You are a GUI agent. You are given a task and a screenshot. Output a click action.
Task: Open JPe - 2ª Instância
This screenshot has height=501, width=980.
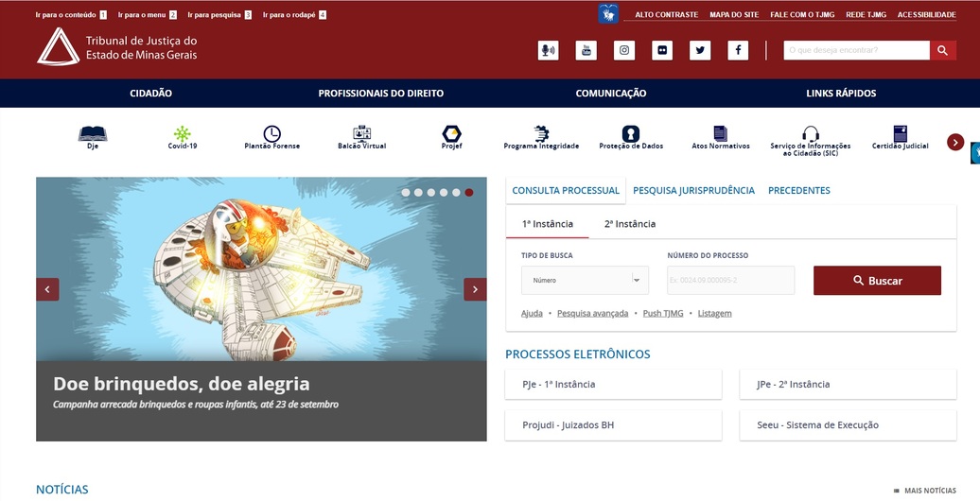[x=848, y=384]
